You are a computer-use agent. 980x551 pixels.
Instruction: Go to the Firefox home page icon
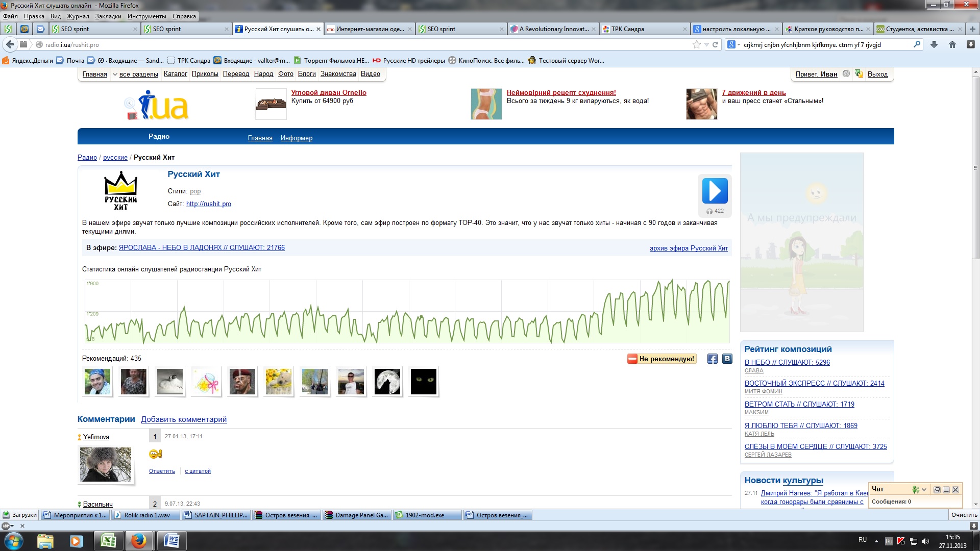coord(952,44)
